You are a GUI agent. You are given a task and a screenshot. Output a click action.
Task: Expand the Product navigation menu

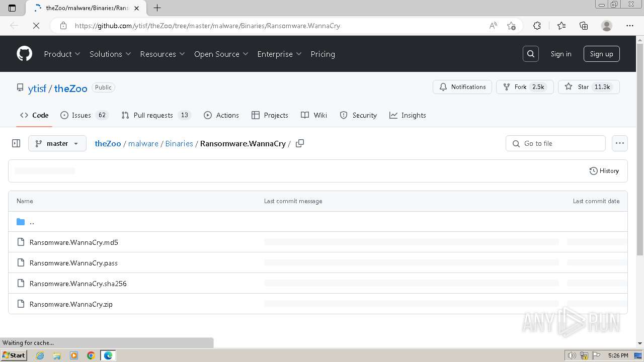(62, 54)
